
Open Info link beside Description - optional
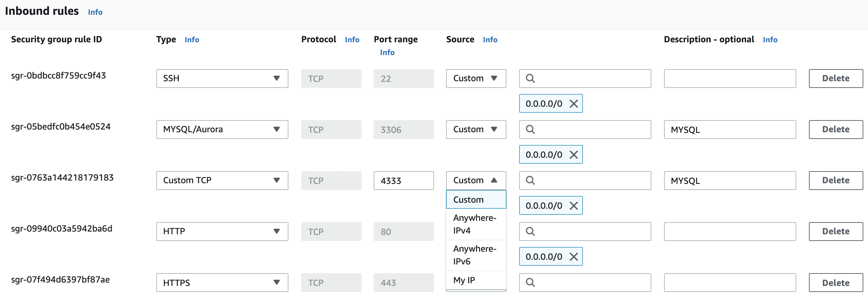tap(770, 40)
